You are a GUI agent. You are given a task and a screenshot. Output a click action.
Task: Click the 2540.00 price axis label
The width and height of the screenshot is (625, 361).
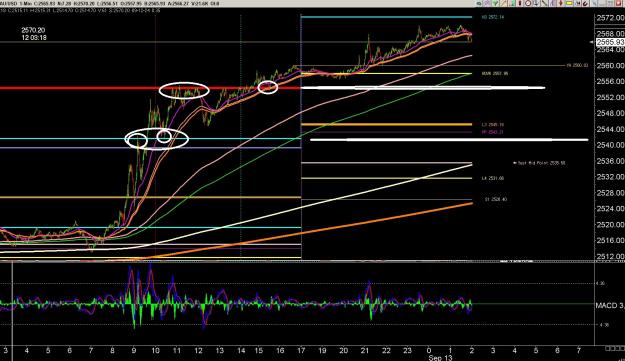pyautogui.click(x=610, y=145)
